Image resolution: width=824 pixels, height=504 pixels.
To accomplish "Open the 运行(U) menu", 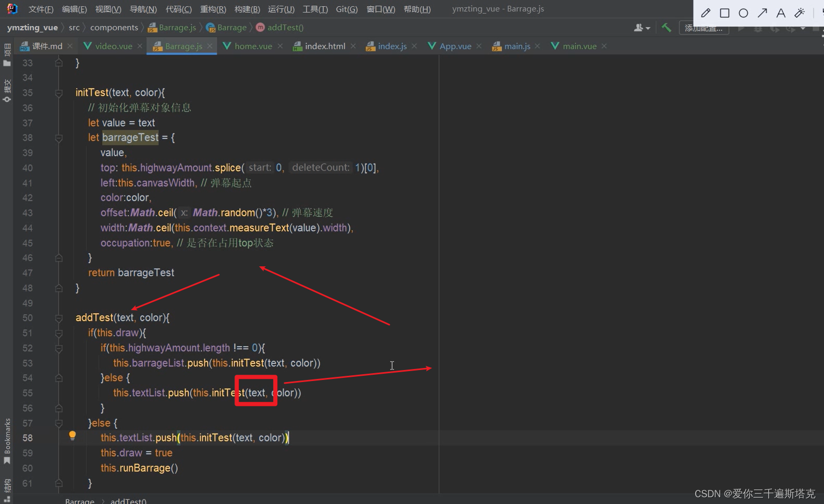I will [x=281, y=9].
